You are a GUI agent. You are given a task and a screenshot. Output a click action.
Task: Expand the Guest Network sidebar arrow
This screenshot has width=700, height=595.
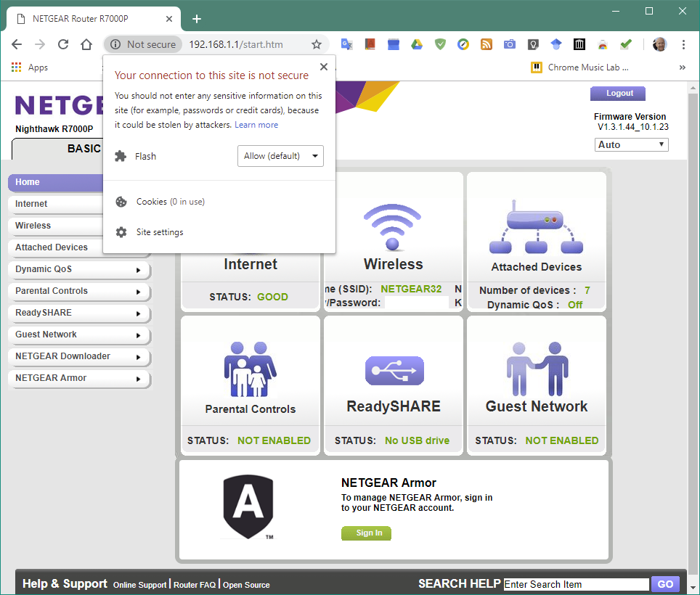tap(139, 335)
